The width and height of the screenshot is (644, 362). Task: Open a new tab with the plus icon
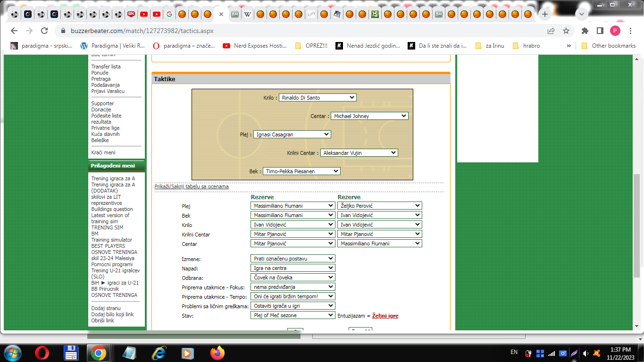point(545,14)
